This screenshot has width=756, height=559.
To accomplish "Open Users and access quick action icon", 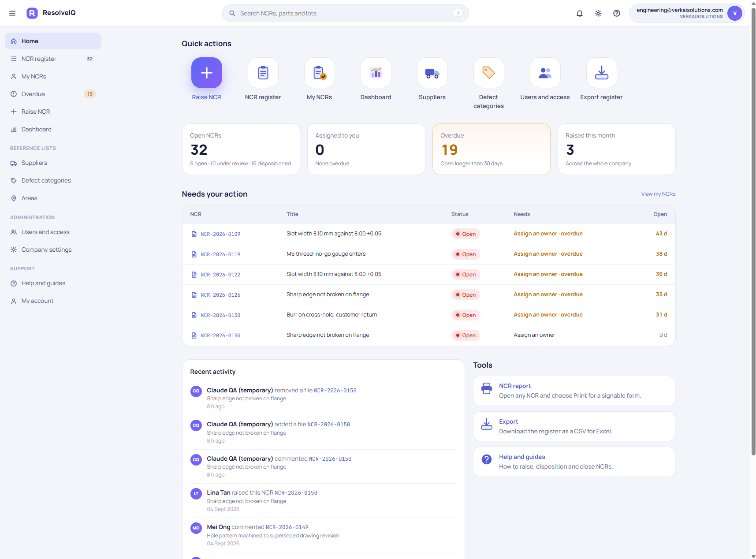I will [x=545, y=73].
